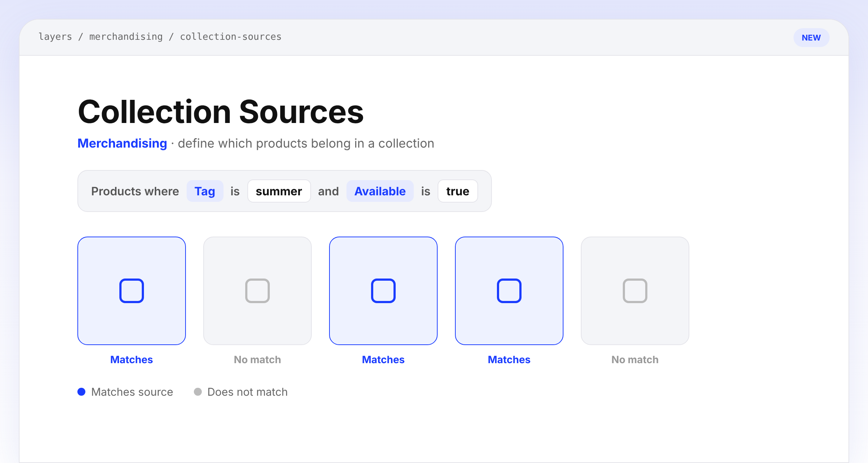The width and height of the screenshot is (868, 463).
Task: Go to layers in the breadcrumb
Action: 55,37
